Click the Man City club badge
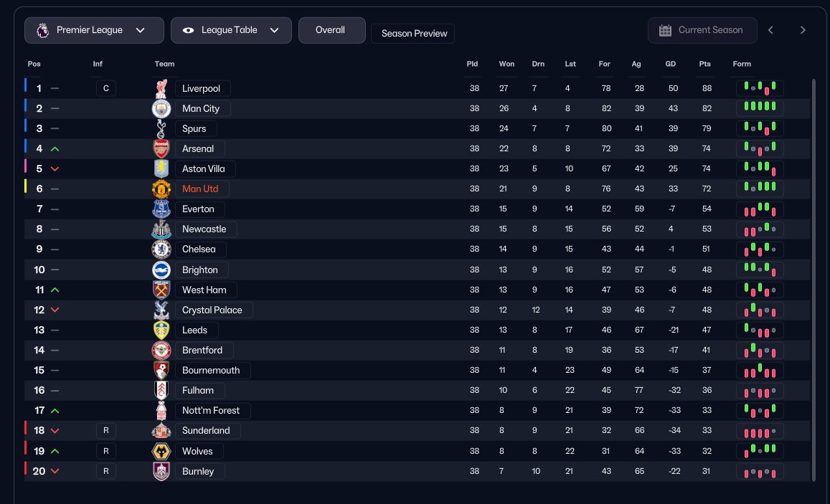This screenshot has width=830, height=504. point(161,109)
